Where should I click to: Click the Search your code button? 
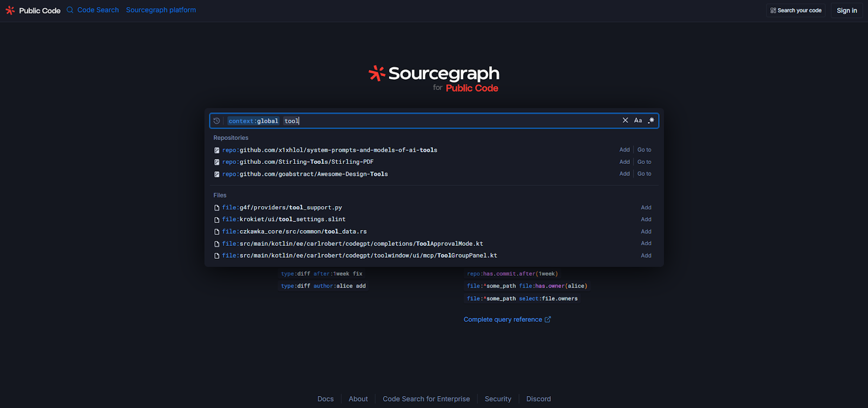(x=795, y=10)
